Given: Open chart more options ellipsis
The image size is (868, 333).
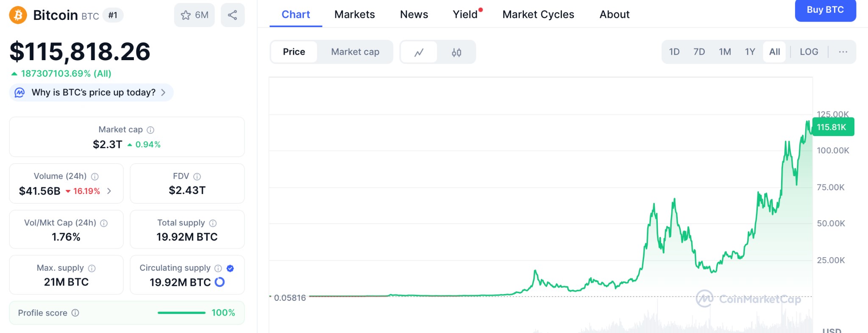Looking at the screenshot, I should (x=843, y=52).
